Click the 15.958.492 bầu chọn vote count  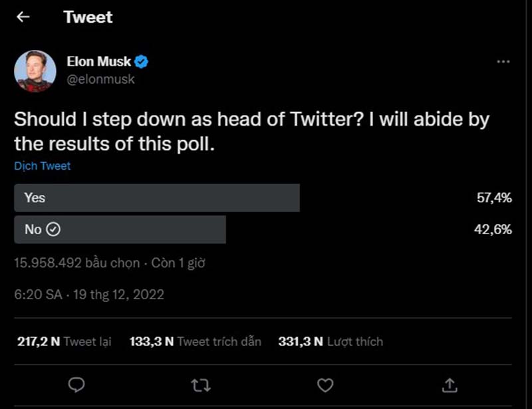73,263
